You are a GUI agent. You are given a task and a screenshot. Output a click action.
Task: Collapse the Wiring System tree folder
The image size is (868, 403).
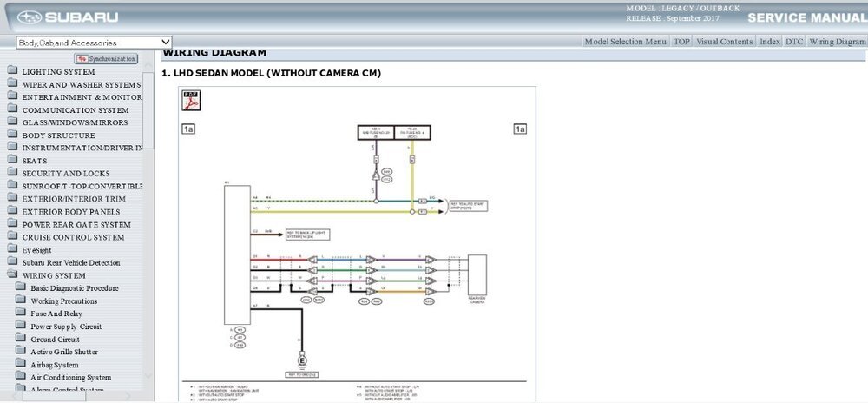(x=11, y=275)
